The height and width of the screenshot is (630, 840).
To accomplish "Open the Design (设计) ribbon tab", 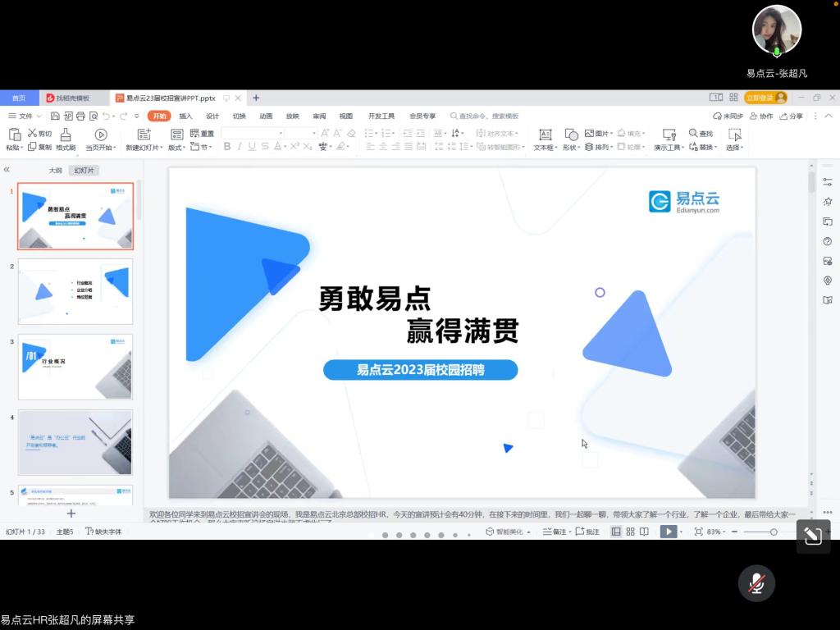I will click(x=212, y=116).
